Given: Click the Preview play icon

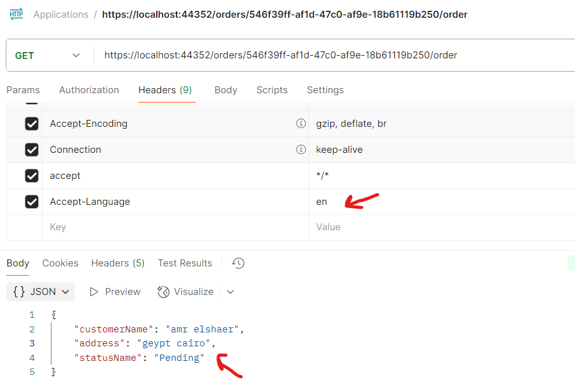Looking at the screenshot, I should click(95, 292).
